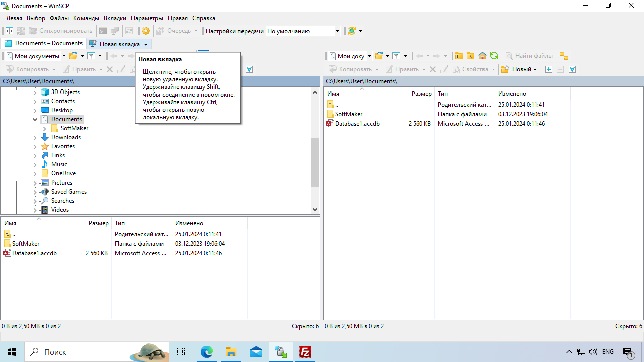Open the Вкладки menu
The image size is (644, 362).
115,18
